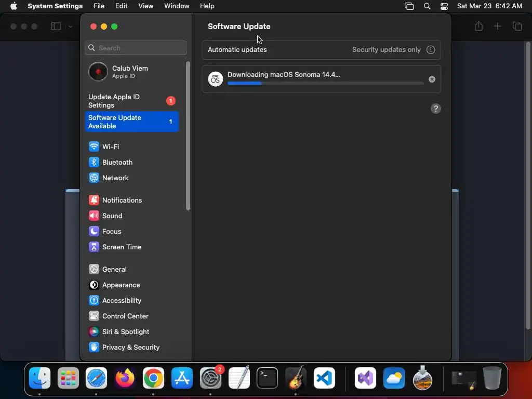Open the Apple menu
Image resolution: width=532 pixels, height=399 pixels.
click(14, 6)
